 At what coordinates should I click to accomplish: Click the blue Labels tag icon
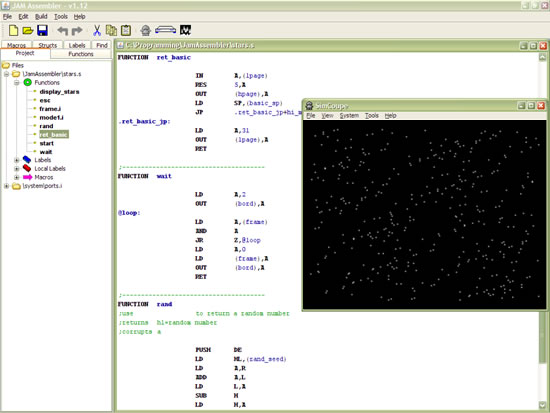27,160
